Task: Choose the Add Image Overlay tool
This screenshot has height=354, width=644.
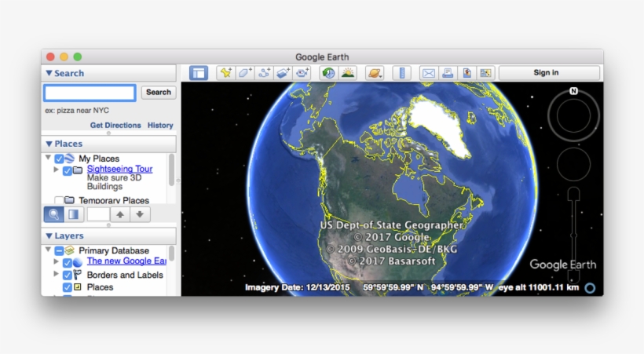Action: pos(284,73)
